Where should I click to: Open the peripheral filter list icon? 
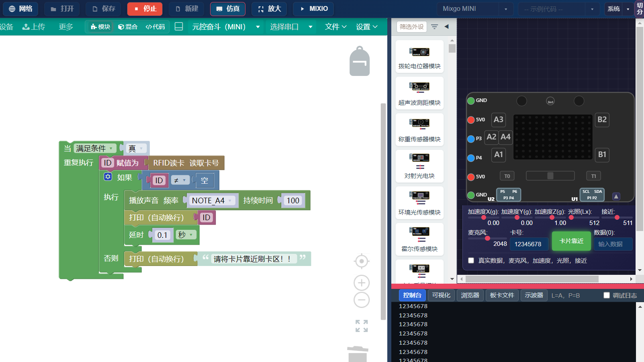(435, 27)
